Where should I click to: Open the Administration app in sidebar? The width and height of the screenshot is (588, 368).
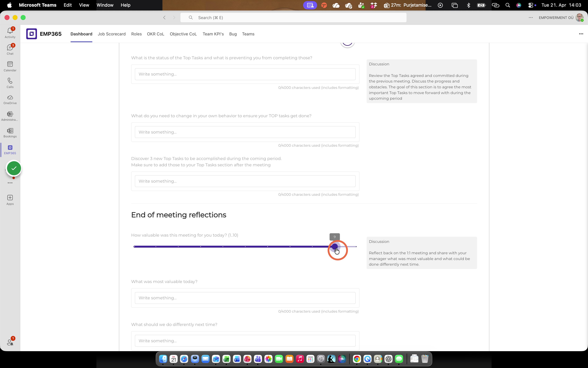coord(10,116)
